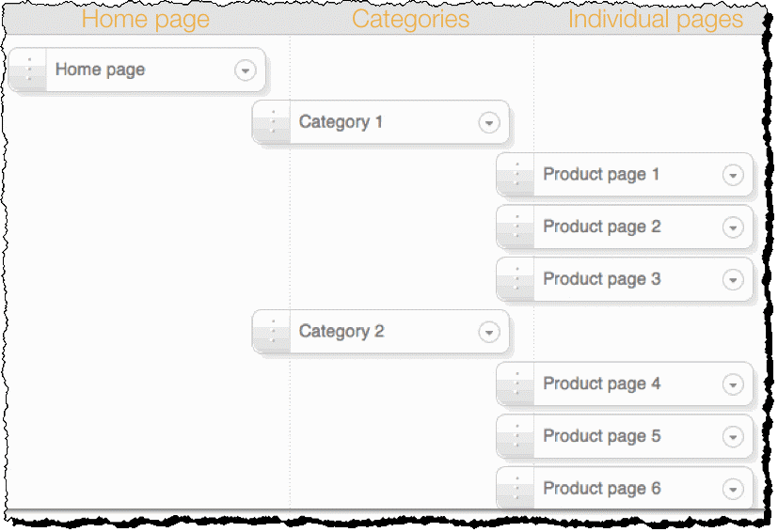
Task: Open the Category 1 dropdown arrow
Action: coord(488,122)
